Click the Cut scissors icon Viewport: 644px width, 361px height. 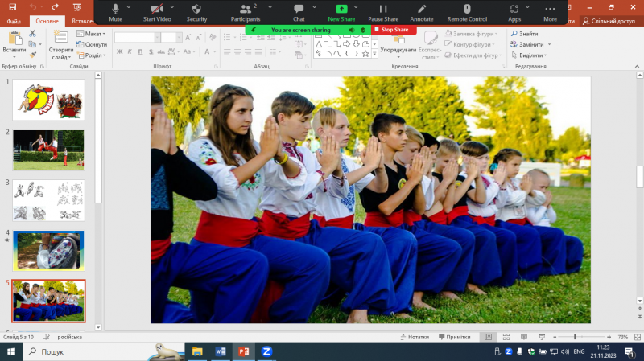[32, 34]
